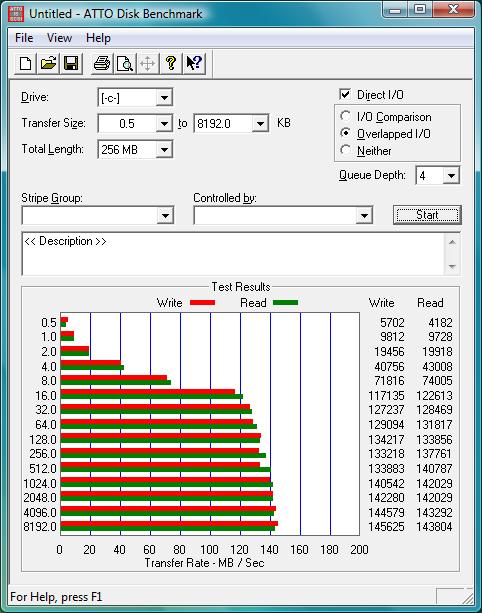Start the benchmark with Start button
This screenshot has width=482, height=613.
tap(427, 215)
